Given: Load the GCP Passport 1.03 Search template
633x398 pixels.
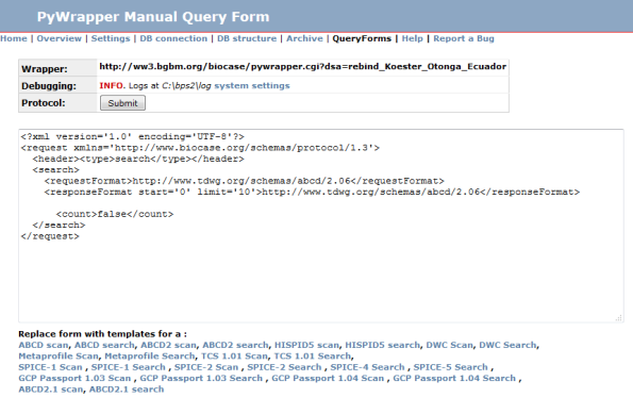Looking at the screenshot, I should 201,378.
